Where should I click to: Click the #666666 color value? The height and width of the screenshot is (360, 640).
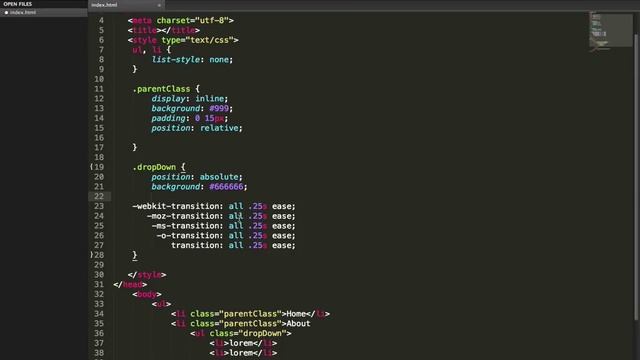coord(226,187)
